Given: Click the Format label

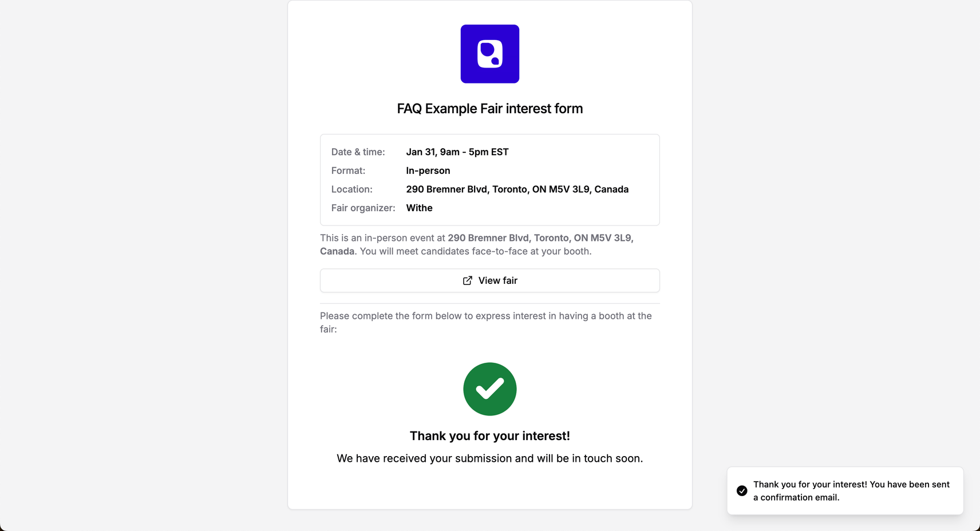Looking at the screenshot, I should click(x=348, y=171).
